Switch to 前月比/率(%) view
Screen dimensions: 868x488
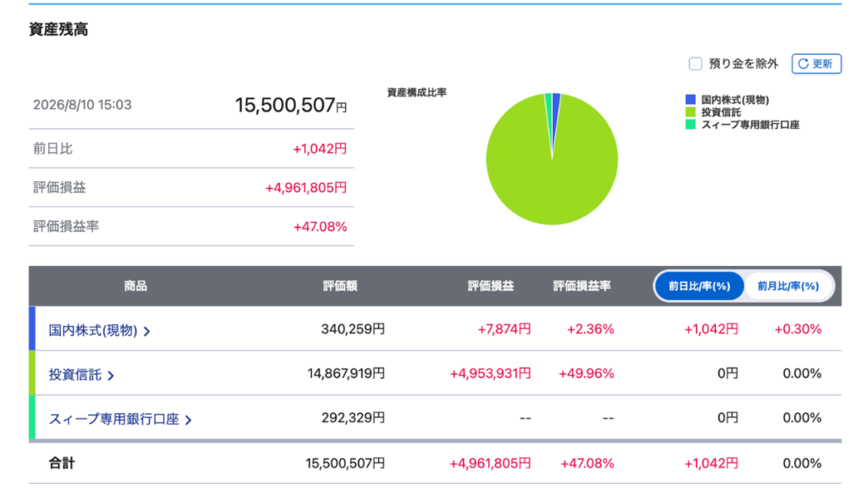pyautogui.click(x=787, y=286)
